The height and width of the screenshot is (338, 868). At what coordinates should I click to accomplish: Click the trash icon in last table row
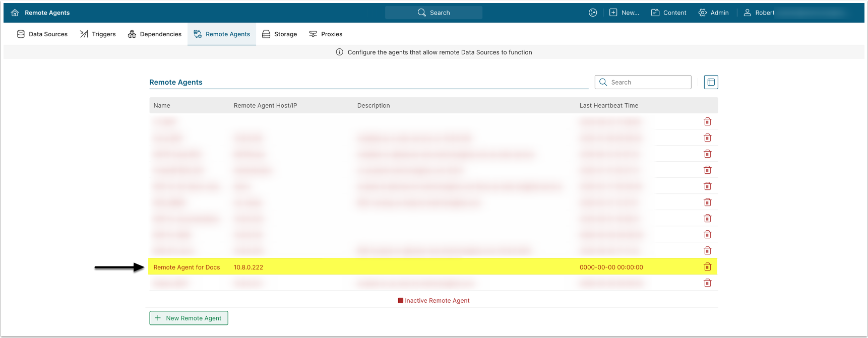708,283
